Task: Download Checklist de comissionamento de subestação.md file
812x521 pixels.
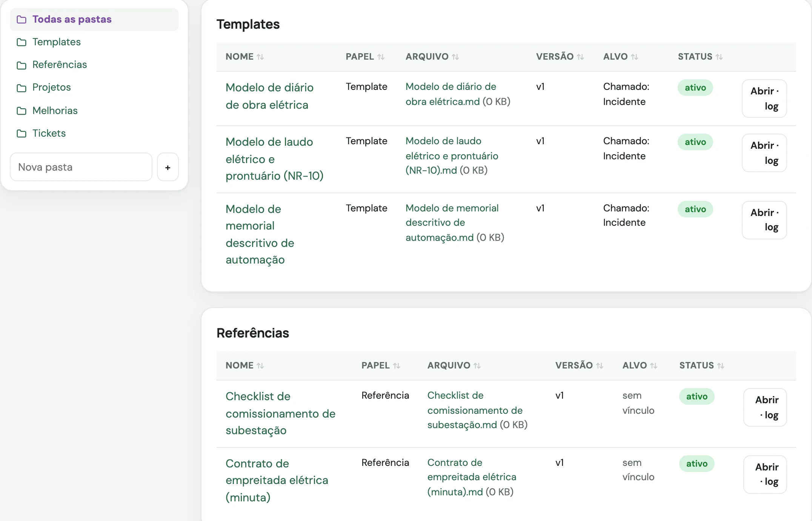Action: (475, 410)
